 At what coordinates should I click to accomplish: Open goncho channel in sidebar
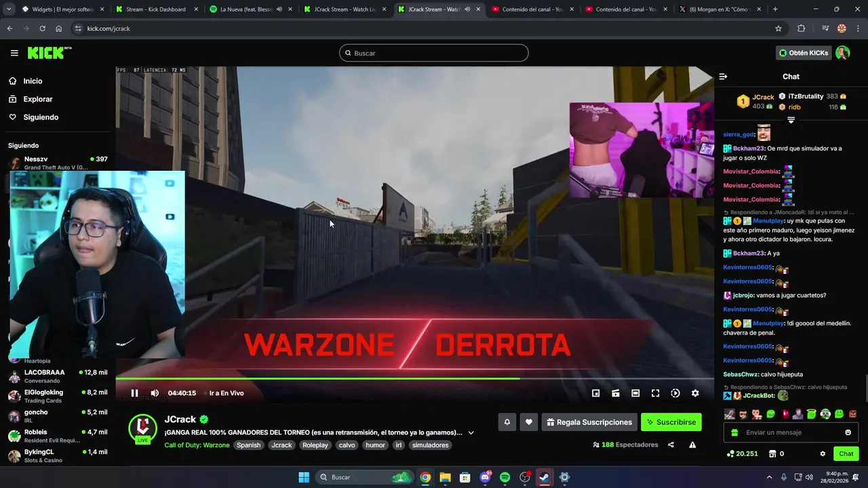pyautogui.click(x=58, y=416)
